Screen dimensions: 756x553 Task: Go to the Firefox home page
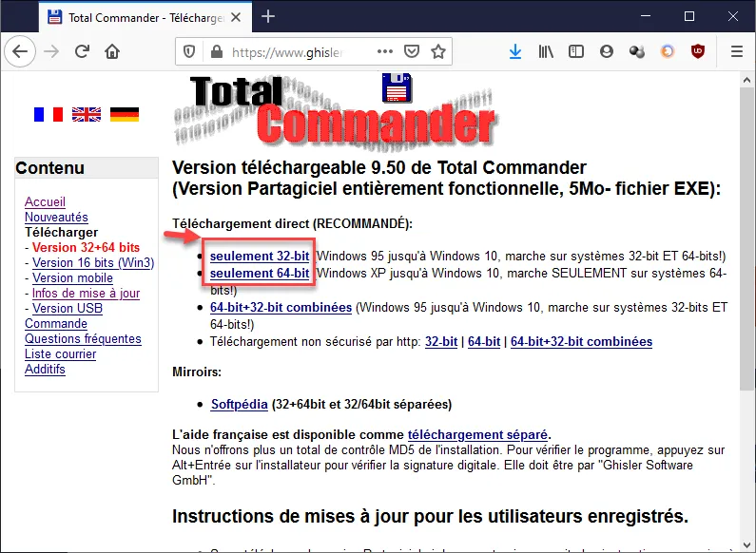(112, 52)
